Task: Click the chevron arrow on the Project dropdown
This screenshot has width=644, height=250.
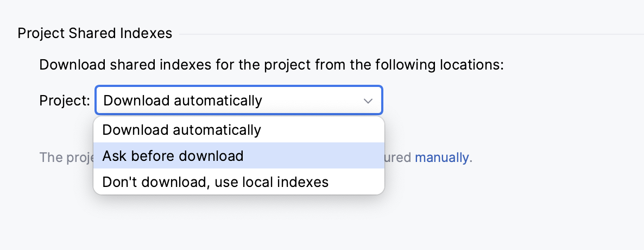Action: pyautogui.click(x=368, y=101)
